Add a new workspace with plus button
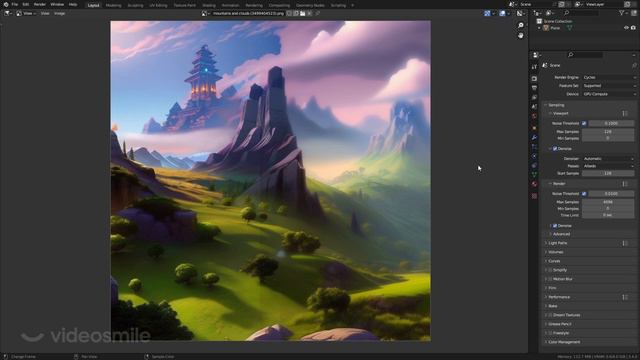This screenshot has width=640, height=360. pyautogui.click(x=353, y=5)
